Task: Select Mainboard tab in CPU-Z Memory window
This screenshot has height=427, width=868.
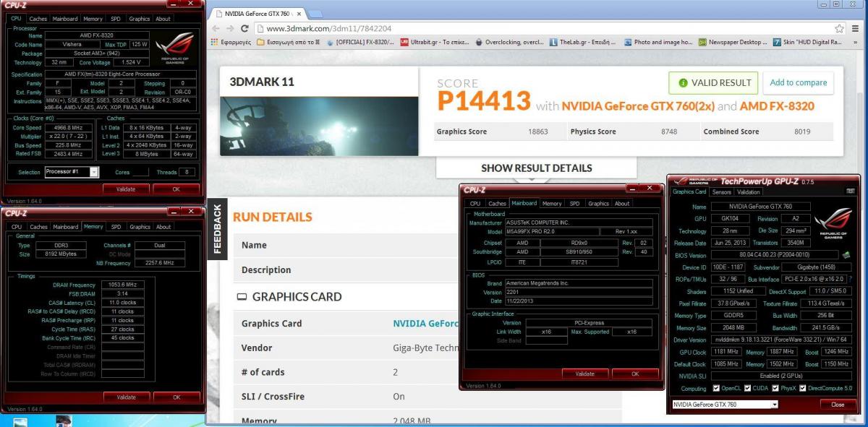Action: pos(65,227)
